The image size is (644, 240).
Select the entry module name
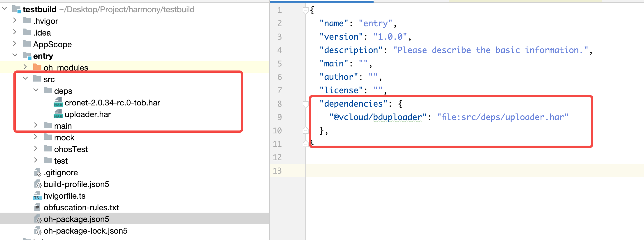pyautogui.click(x=43, y=56)
